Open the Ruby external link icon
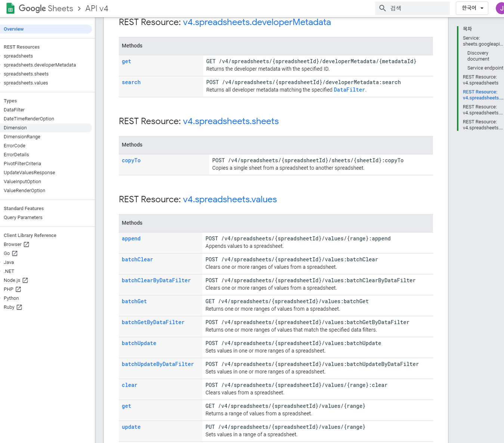This screenshot has height=443, width=504. tap(19, 307)
